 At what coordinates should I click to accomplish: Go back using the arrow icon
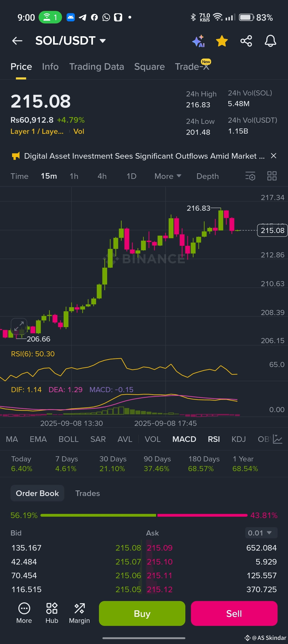pos(17,41)
